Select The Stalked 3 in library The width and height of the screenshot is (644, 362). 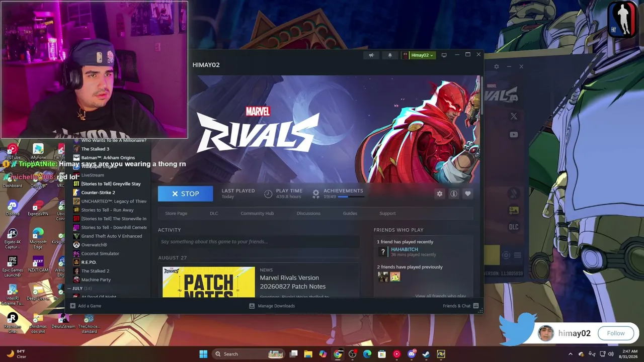pyautogui.click(x=95, y=149)
